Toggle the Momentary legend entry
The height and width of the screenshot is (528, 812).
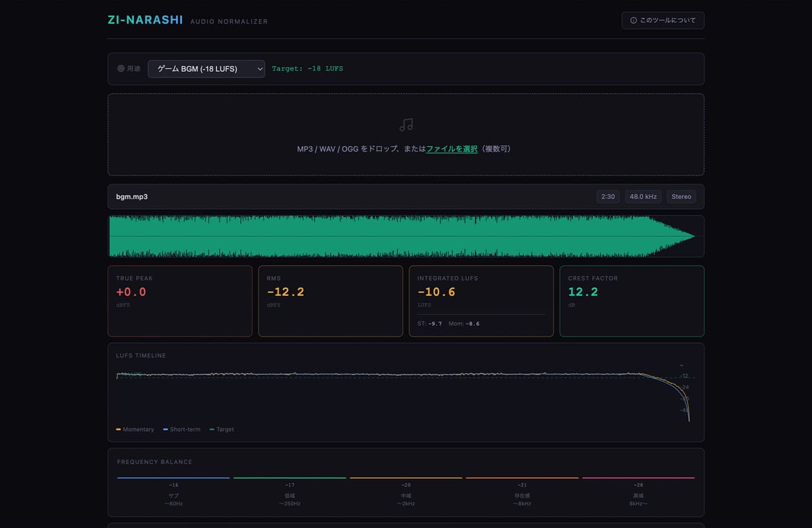[135, 429]
